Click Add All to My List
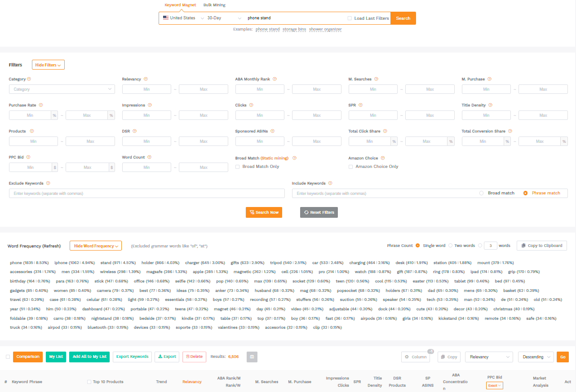This screenshot has height=392, width=576. click(89, 357)
